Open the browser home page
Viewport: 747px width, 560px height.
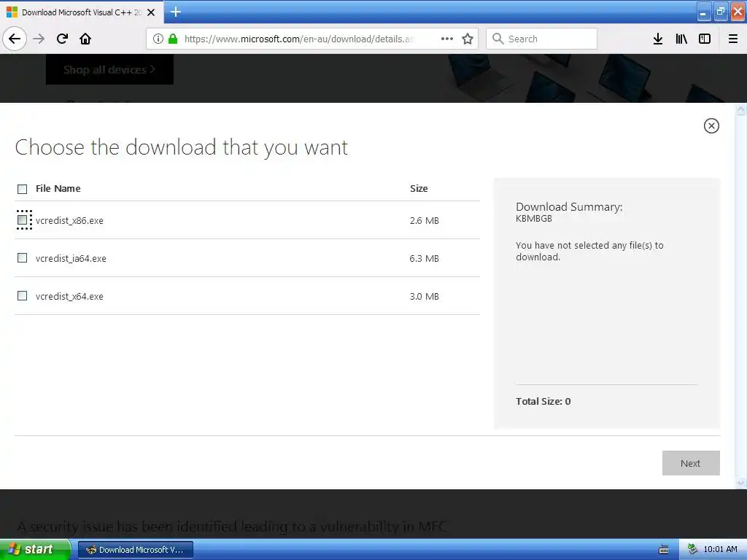click(85, 39)
